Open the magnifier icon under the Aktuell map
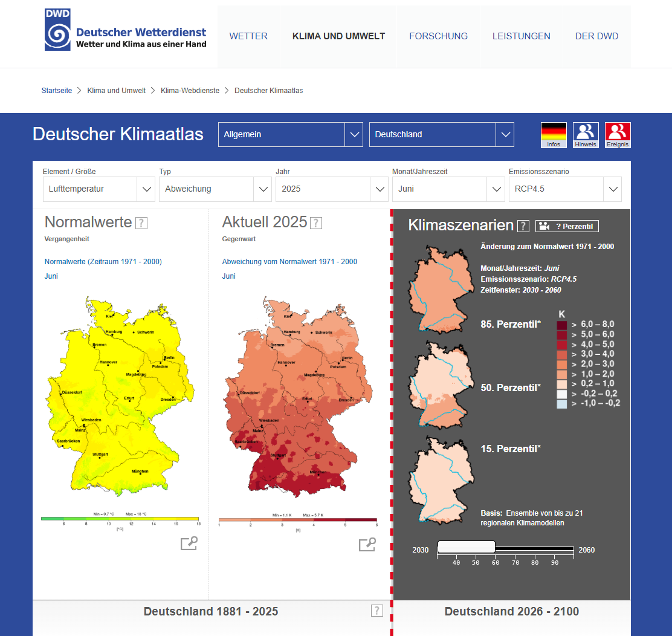Screen dimensions: 672x636 pos(367,544)
